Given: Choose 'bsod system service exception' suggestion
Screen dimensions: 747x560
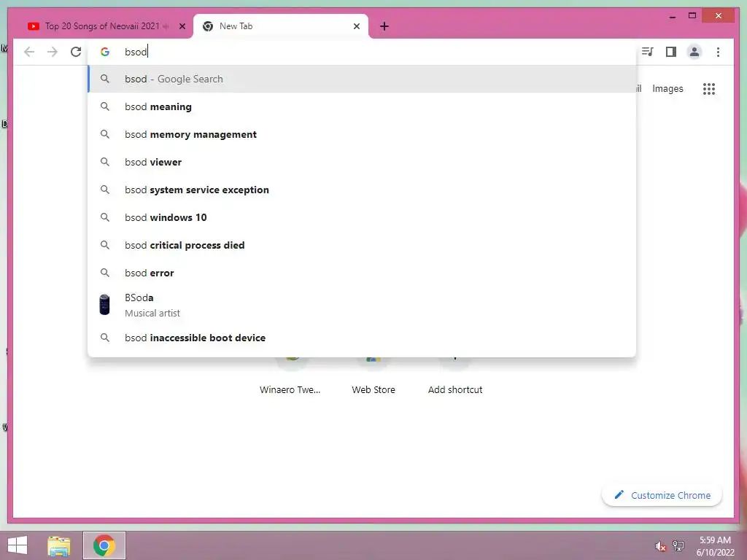Looking at the screenshot, I should point(362,190).
